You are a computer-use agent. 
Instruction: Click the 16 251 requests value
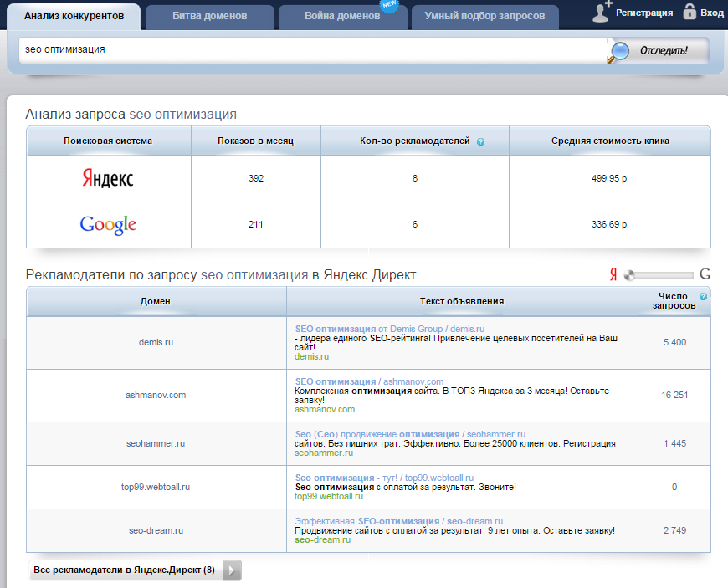pos(674,396)
